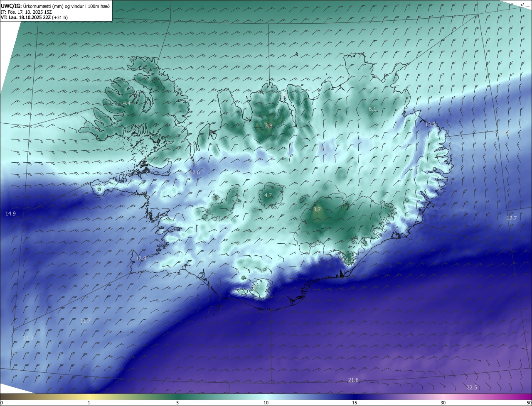
Task: Click the title line starting "UWC/IG: Úrkomumætti (mm)"
Action: [x=55, y=5]
